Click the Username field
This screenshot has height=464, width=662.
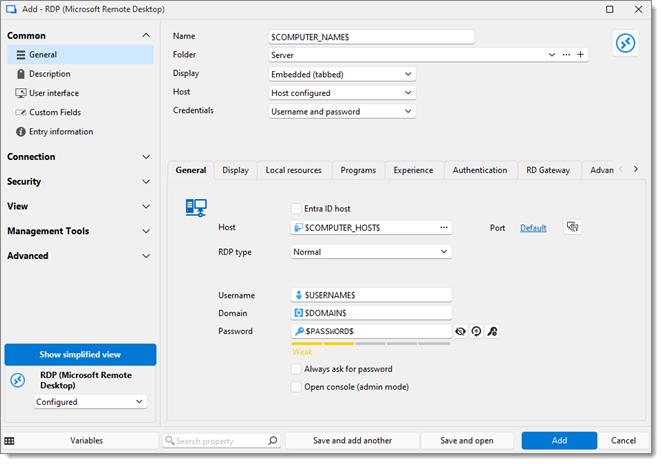371,295
